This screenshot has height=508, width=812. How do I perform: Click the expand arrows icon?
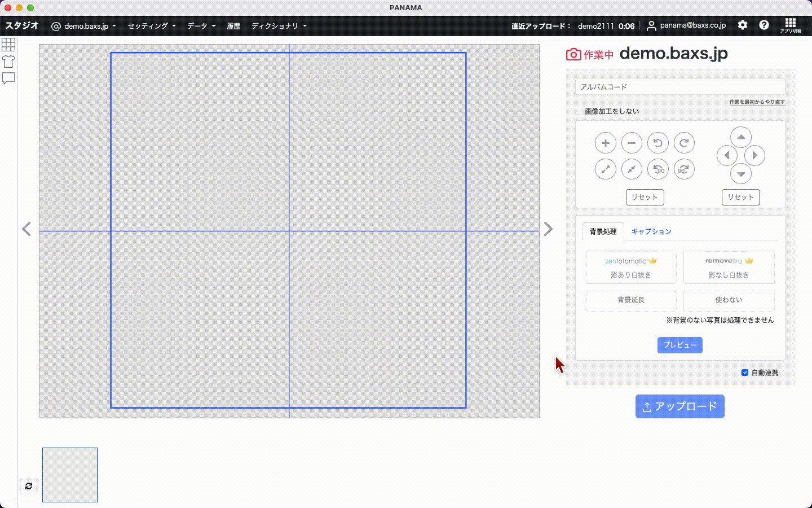click(x=605, y=169)
